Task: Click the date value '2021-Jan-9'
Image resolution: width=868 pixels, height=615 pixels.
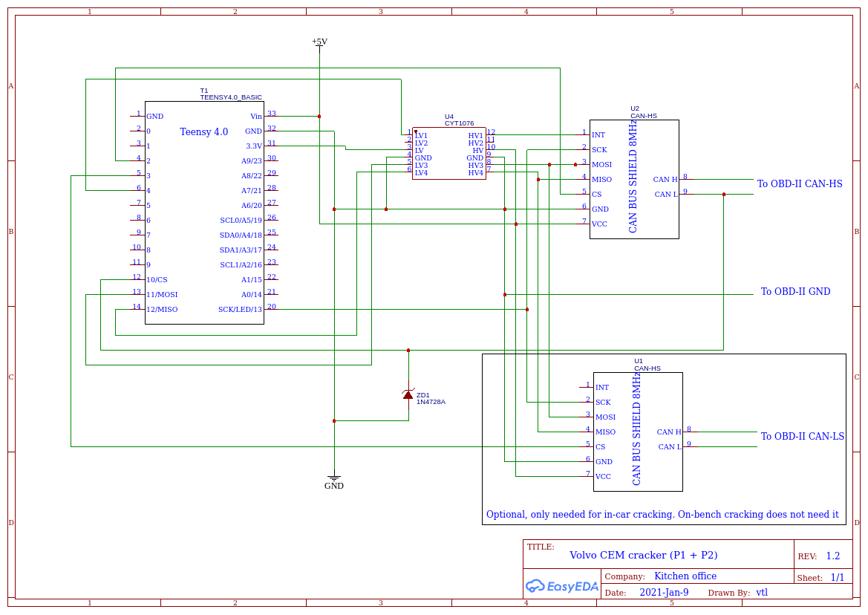Action: (x=664, y=592)
